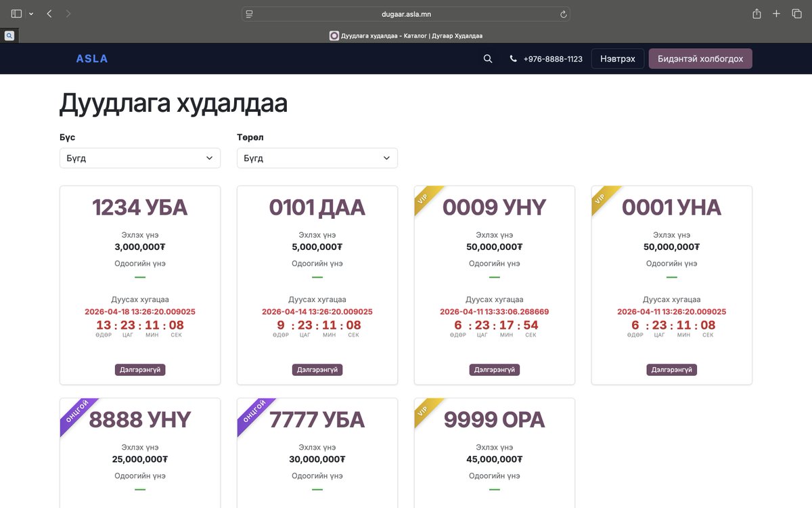Click the phone icon in the header
Image resolution: width=812 pixels, height=508 pixels.
(514, 59)
